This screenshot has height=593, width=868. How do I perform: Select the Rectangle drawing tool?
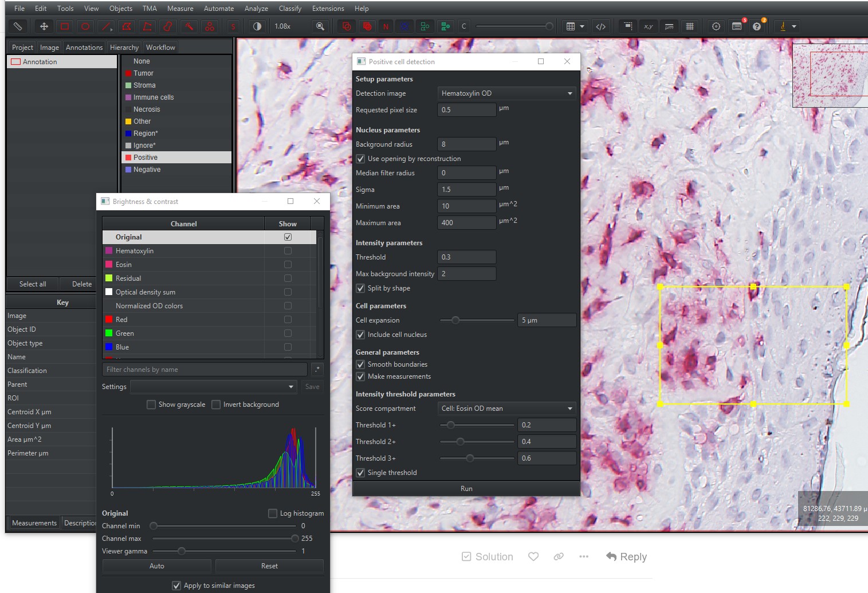65,26
